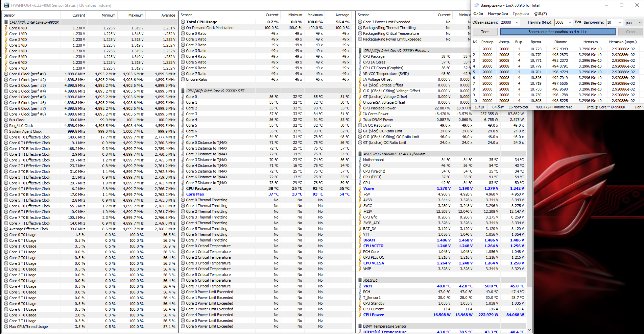This screenshot has width=644, height=334.
Task: Select the Uncore Ratio row icon
Action: pyautogui.click(x=183, y=79)
